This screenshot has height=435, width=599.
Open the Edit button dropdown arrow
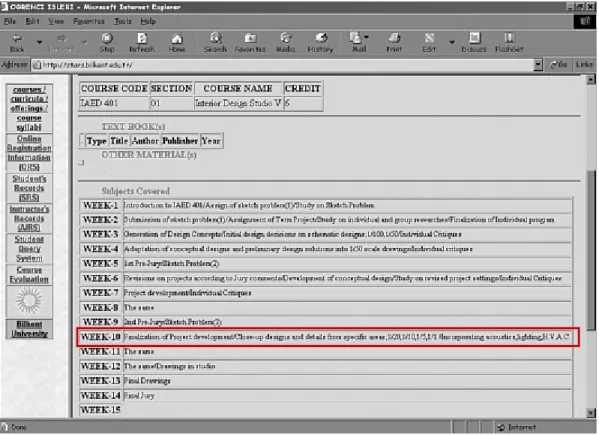click(x=452, y=42)
